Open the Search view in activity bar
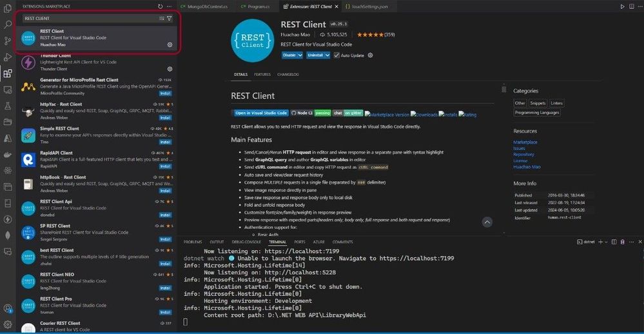 click(7, 25)
